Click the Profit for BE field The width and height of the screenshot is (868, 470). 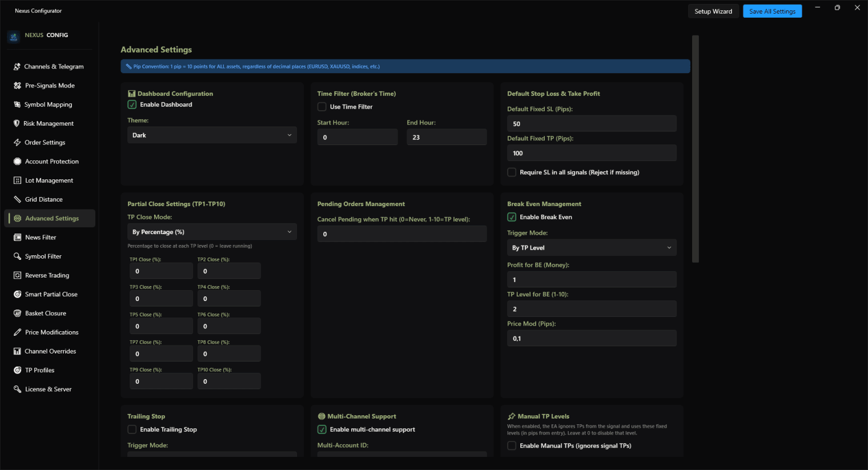(592, 279)
